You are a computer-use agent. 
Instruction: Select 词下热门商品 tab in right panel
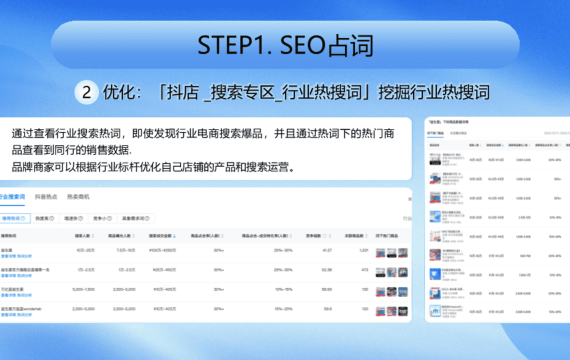point(435,133)
